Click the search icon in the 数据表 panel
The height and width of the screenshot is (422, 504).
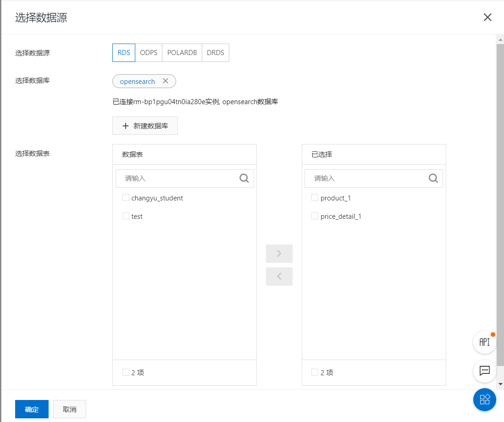pos(244,178)
